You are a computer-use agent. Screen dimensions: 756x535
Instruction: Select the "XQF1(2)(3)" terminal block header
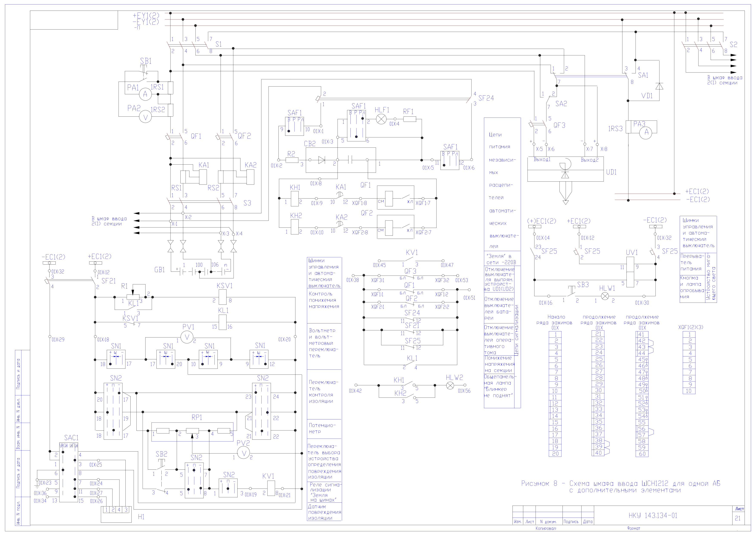click(x=691, y=327)
